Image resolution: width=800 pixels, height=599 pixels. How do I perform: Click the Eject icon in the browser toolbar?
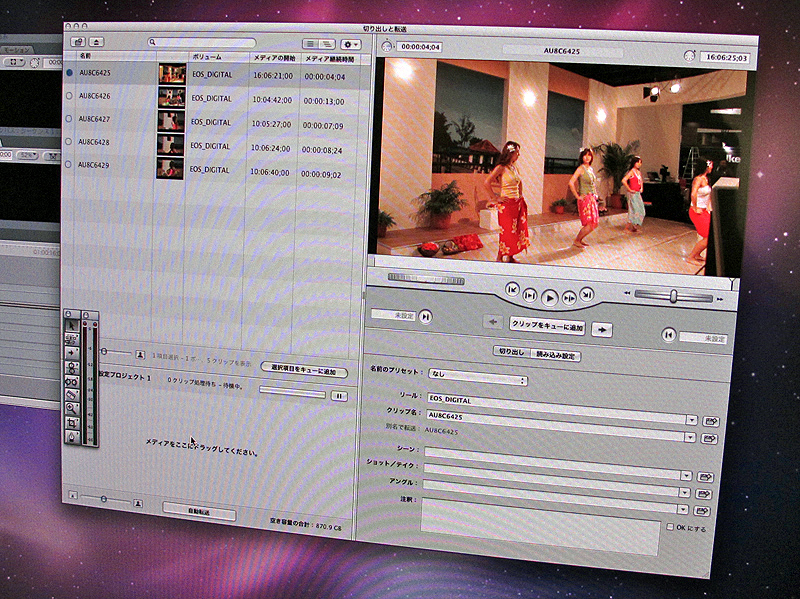point(96,44)
